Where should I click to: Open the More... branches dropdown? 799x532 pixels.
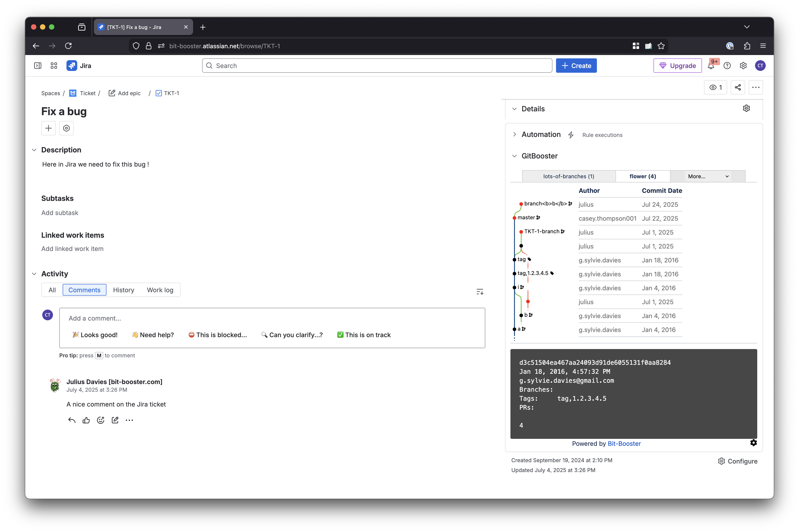708,176
